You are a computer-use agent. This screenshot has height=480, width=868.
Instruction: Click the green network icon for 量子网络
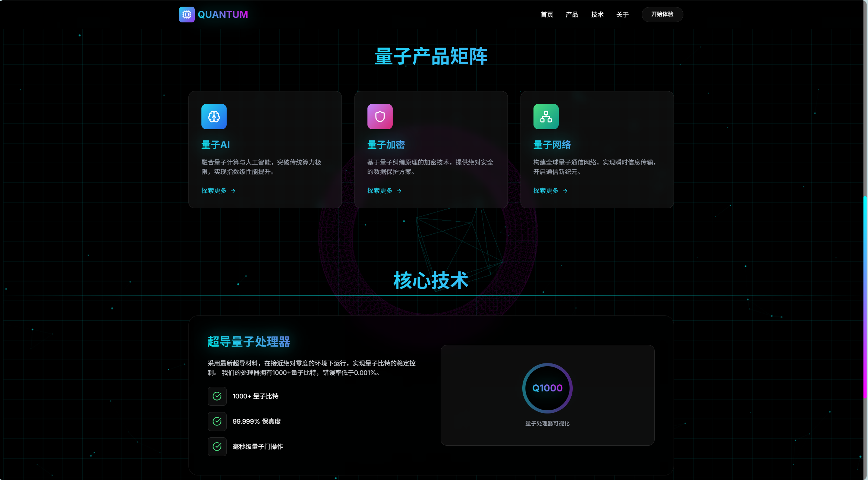546,117
